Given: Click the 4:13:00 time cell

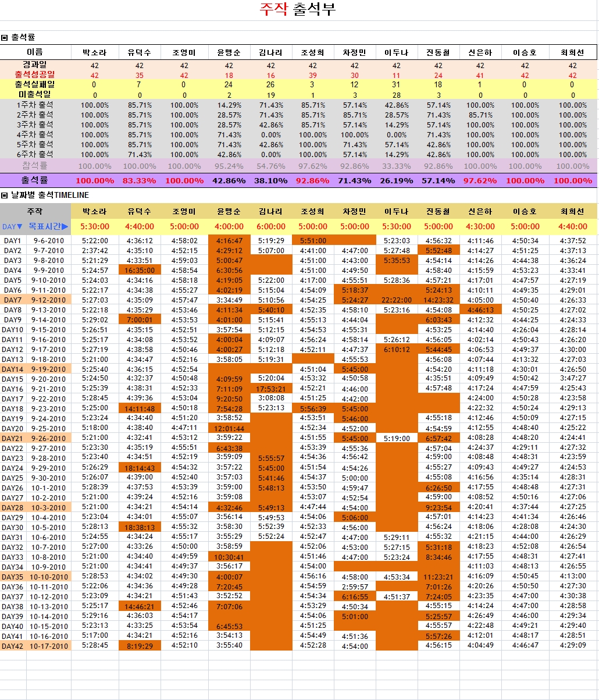Looking at the screenshot, I should pyautogui.click(x=573, y=577).
